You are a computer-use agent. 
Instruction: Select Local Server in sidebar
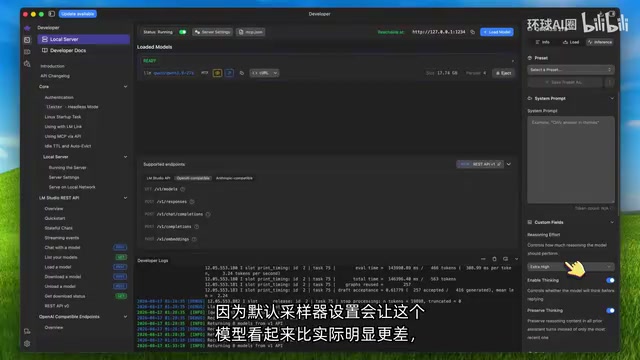coord(84,39)
